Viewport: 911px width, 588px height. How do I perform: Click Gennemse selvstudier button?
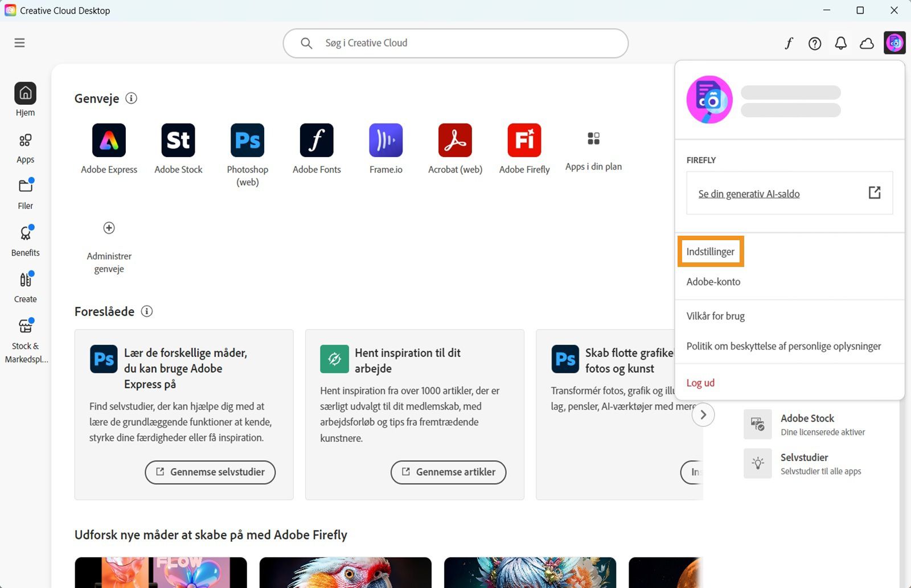coord(210,472)
